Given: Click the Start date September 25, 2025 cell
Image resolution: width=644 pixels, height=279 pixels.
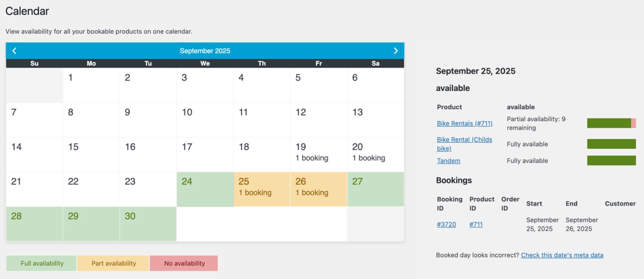Looking at the screenshot, I should pyautogui.click(x=542, y=224).
